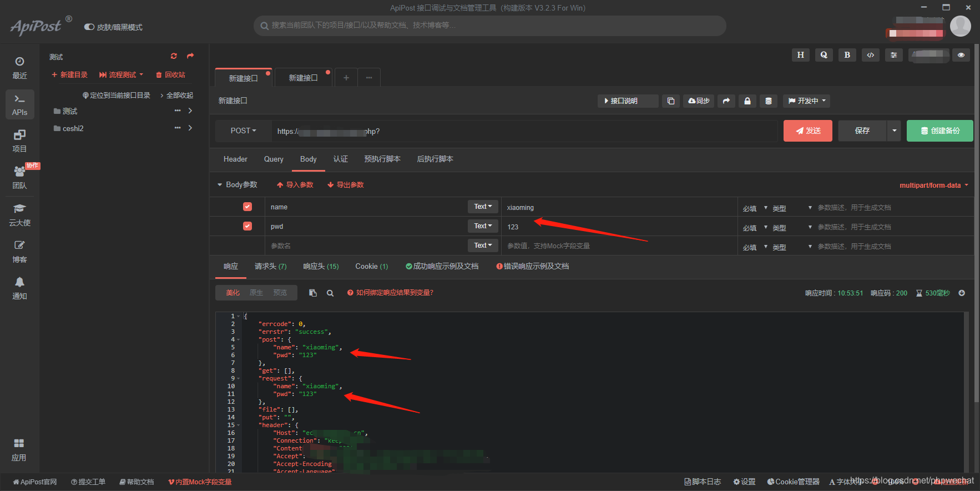
Task: Click the 同步 (sync) button
Action: coord(699,101)
